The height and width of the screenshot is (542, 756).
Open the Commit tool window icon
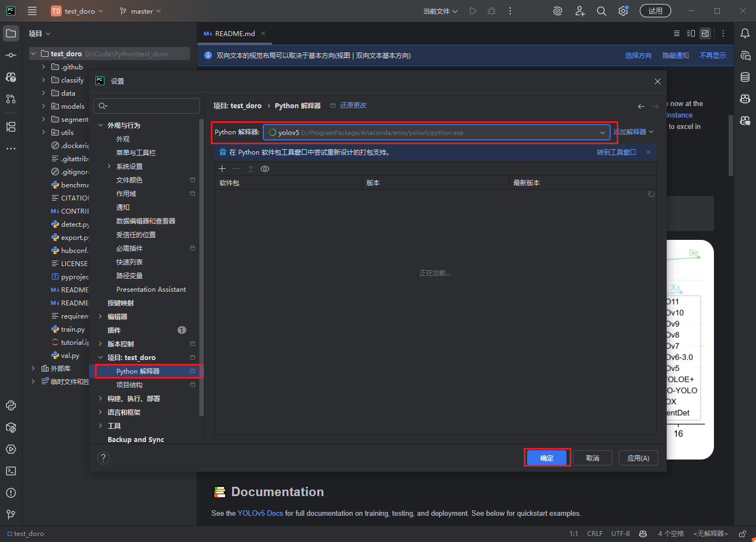(11, 55)
